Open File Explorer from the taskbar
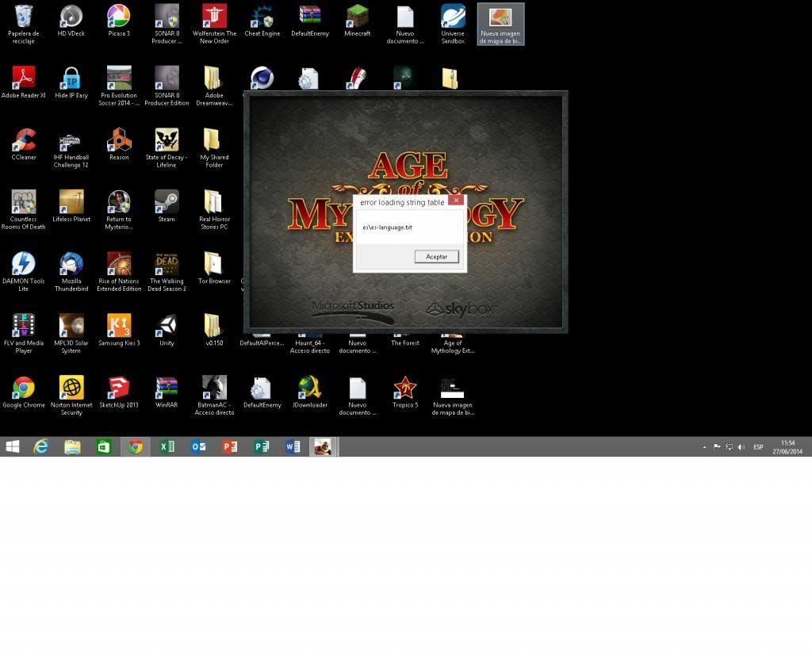Image resolution: width=812 pixels, height=658 pixels. 72,446
